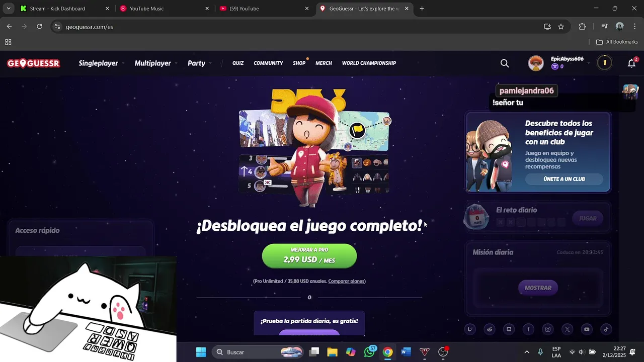Open the notifications bell with 2 alerts

tap(632, 63)
